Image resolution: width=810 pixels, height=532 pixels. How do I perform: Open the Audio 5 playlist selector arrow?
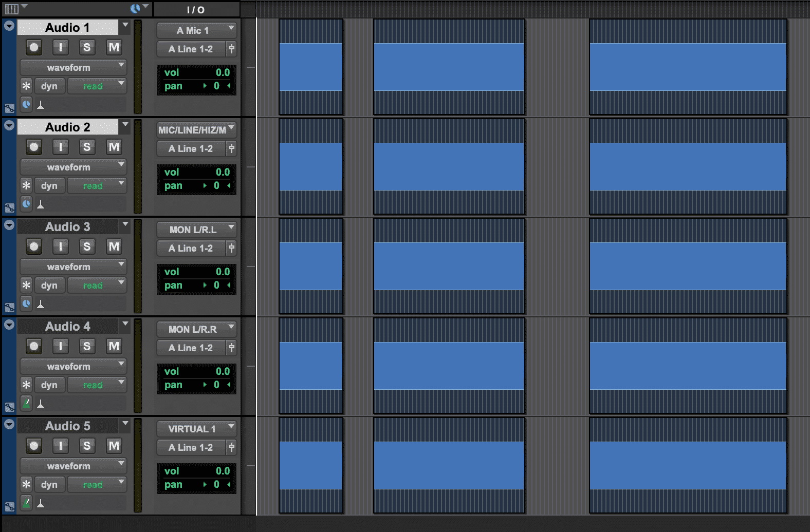pyautogui.click(x=125, y=424)
